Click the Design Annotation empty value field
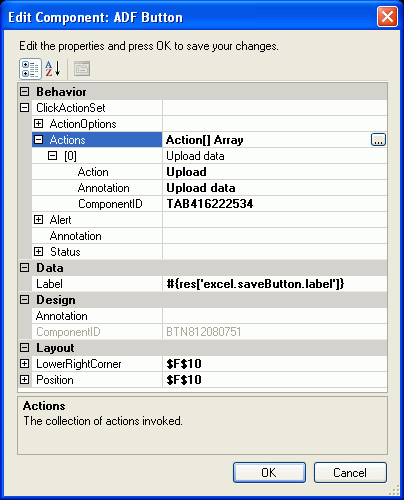 point(275,316)
